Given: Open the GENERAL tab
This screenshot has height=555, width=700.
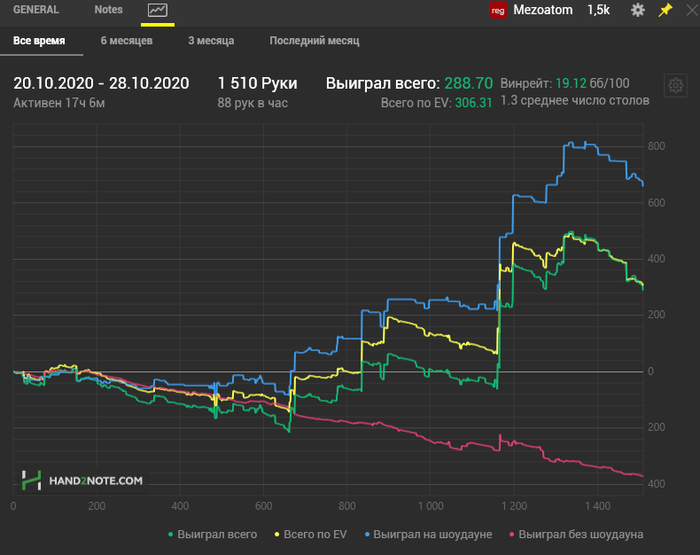Looking at the screenshot, I should click(36, 10).
